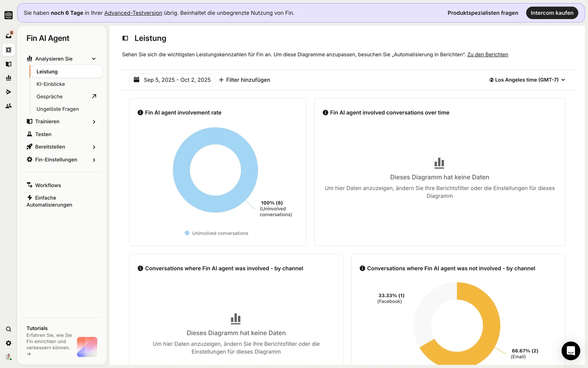Open the reports bar chart rail icon
588x368 pixels.
click(9, 78)
